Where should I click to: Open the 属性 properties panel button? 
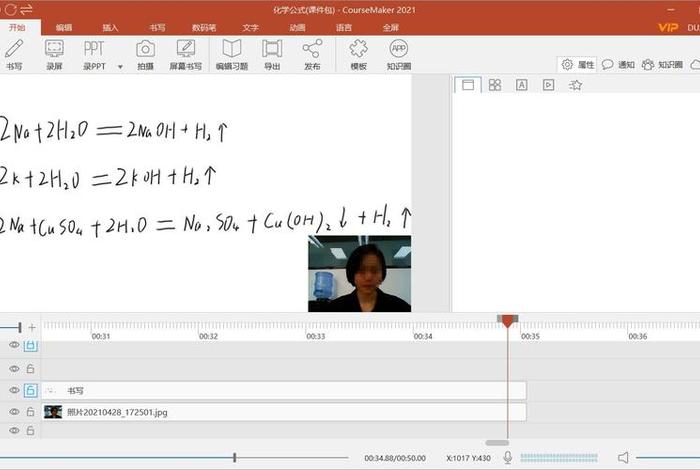coord(578,65)
